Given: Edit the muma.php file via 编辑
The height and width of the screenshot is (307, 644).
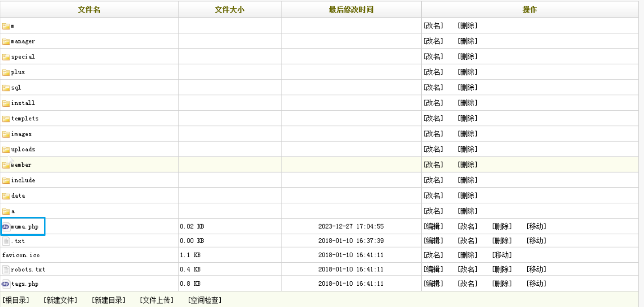Looking at the screenshot, I should tap(433, 226).
